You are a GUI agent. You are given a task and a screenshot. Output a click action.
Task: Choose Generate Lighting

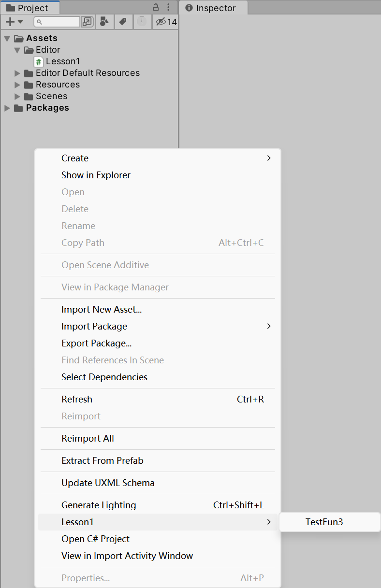point(158,505)
